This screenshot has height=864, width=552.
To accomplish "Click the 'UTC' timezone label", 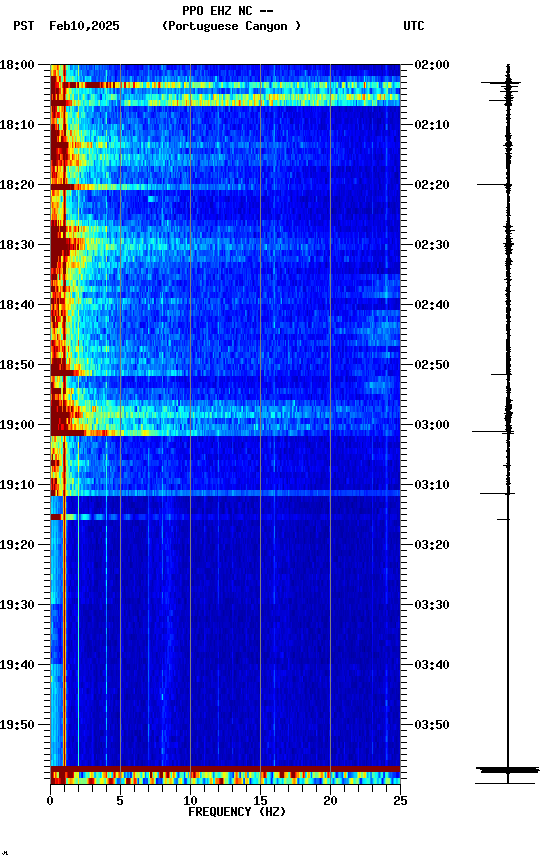I will click(414, 26).
